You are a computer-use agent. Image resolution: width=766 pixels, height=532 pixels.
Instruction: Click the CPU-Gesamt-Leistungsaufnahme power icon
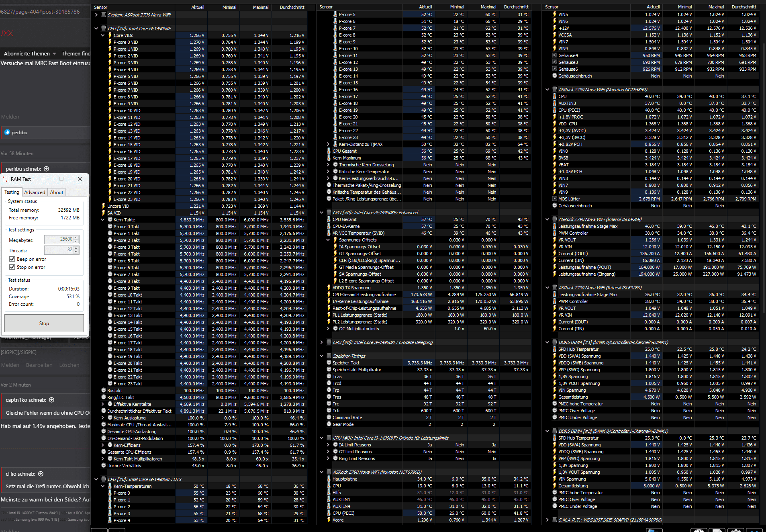pyautogui.click(x=329, y=295)
